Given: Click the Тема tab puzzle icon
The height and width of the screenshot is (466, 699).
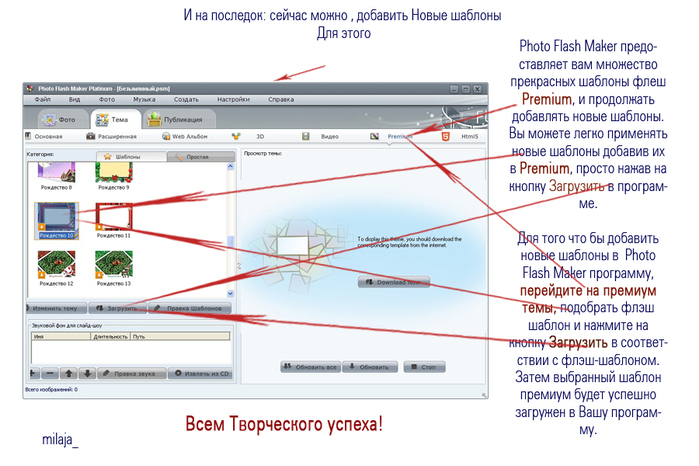Looking at the screenshot, I should (102, 119).
